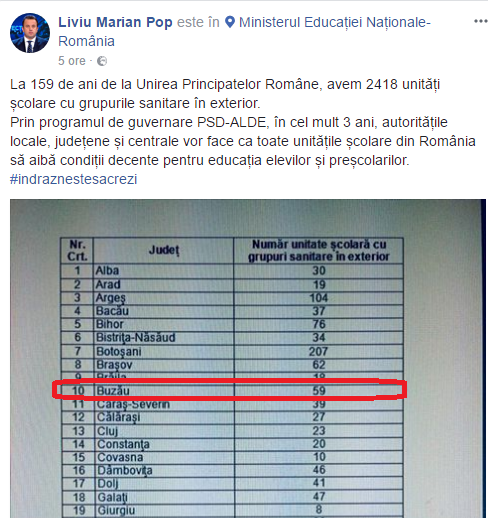Image resolution: width=488 pixels, height=518 pixels.
Task: Click the Botoșani row value 207
Action: pos(318,351)
